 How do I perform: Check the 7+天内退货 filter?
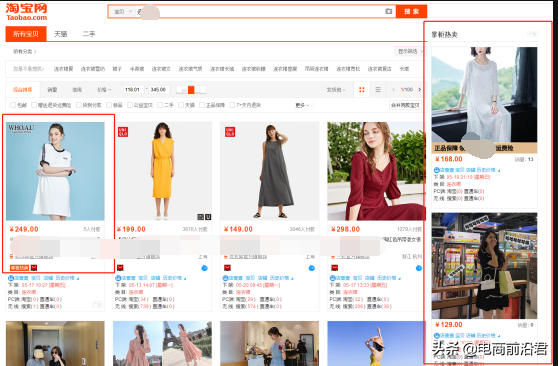[x=232, y=105]
